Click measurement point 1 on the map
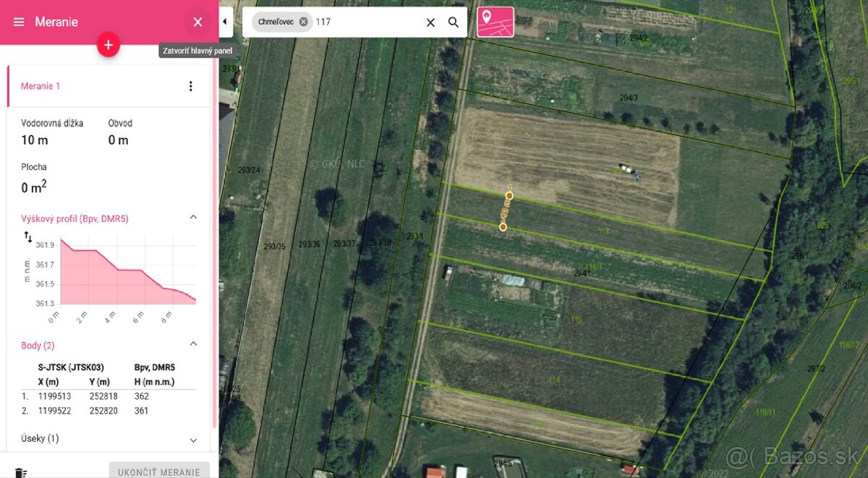This screenshot has height=478, width=868. pyautogui.click(x=510, y=195)
